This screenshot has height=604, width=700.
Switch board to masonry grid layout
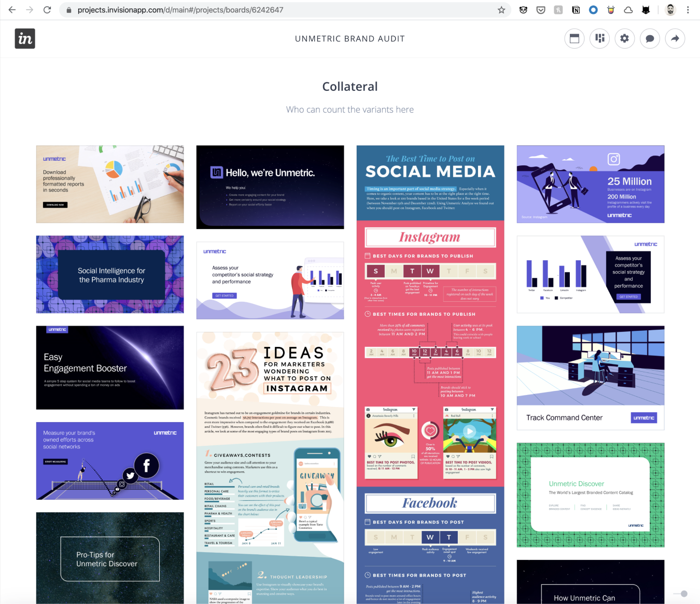(600, 38)
